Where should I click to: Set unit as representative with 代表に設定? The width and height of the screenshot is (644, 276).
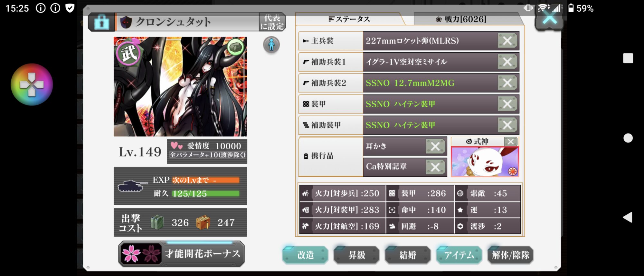tap(272, 22)
